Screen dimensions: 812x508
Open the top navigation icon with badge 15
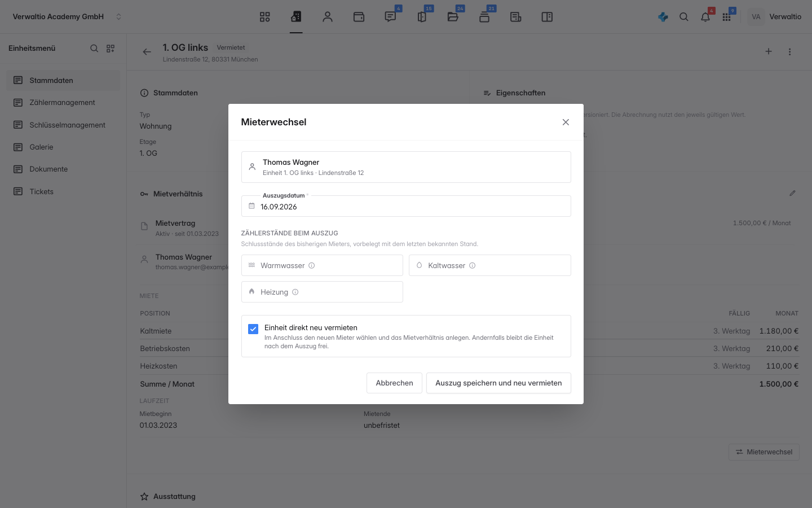[422, 17]
